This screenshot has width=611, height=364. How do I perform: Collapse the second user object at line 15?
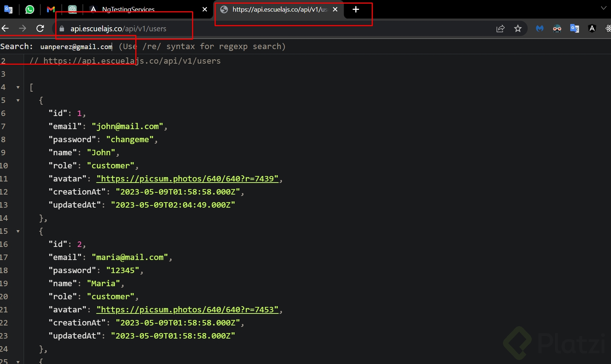(18, 231)
